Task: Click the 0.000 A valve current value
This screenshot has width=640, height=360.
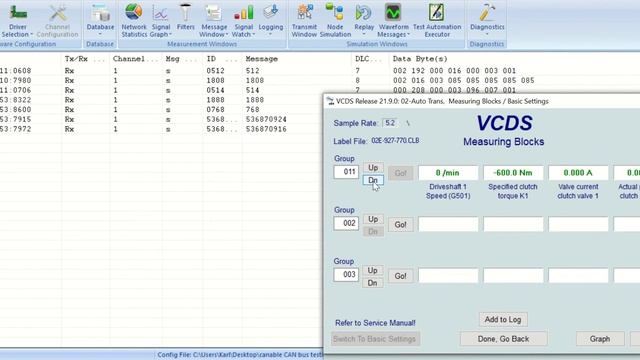Action: 578,173
